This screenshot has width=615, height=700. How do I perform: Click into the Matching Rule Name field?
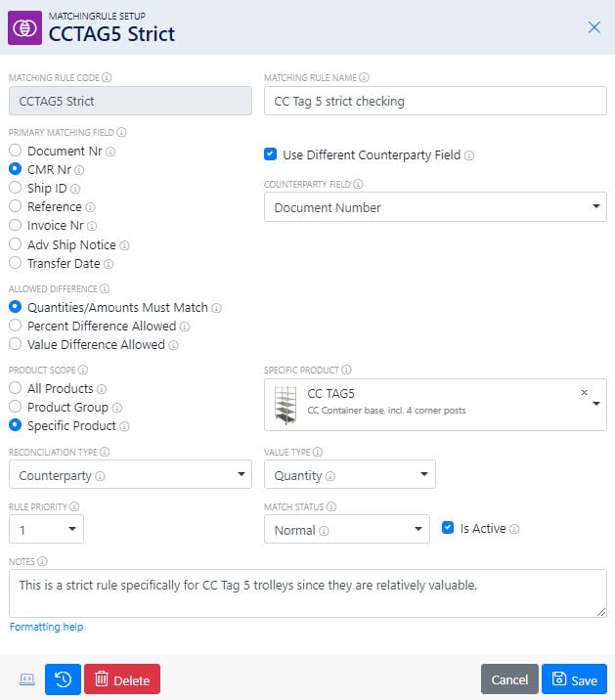click(435, 101)
